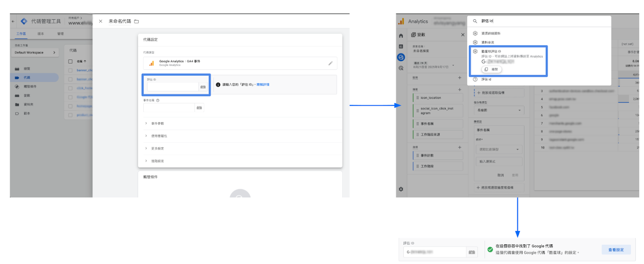This screenshot has width=644, height=264.
Task: Open the 長條圖 cell type dropdown
Action: [x=499, y=110]
